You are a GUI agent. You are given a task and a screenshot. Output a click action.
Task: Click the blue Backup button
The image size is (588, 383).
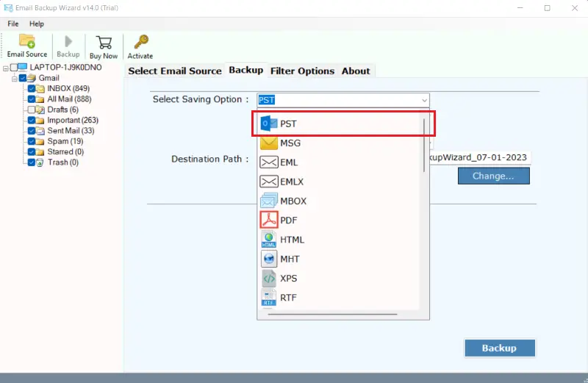click(500, 348)
